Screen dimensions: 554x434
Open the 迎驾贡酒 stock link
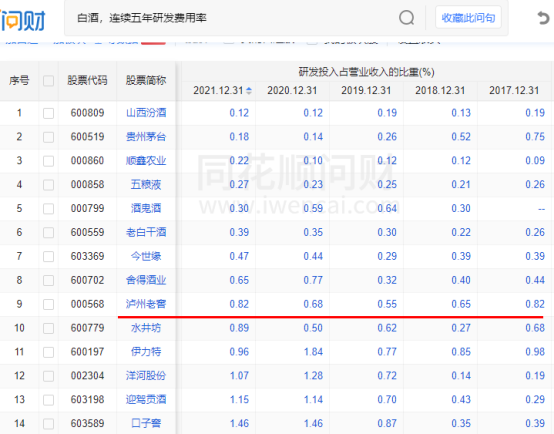[146, 400]
